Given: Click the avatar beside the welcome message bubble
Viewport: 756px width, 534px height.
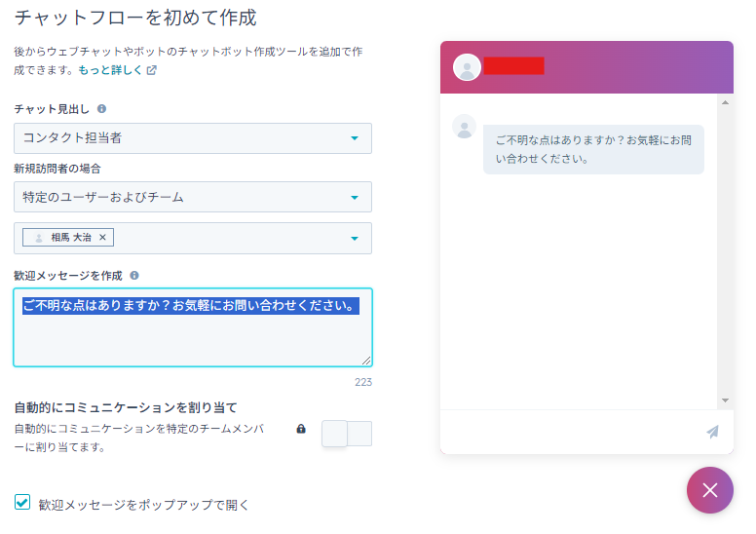Looking at the screenshot, I should 465,127.
